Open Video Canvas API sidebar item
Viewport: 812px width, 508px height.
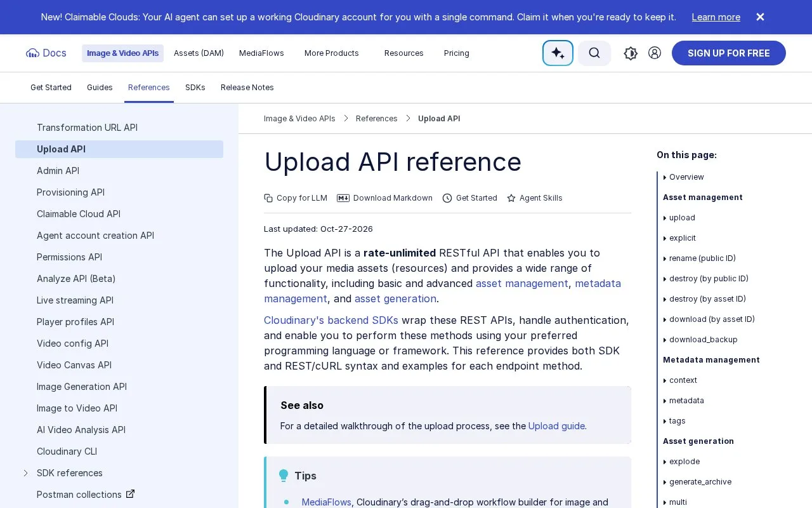tap(119, 365)
